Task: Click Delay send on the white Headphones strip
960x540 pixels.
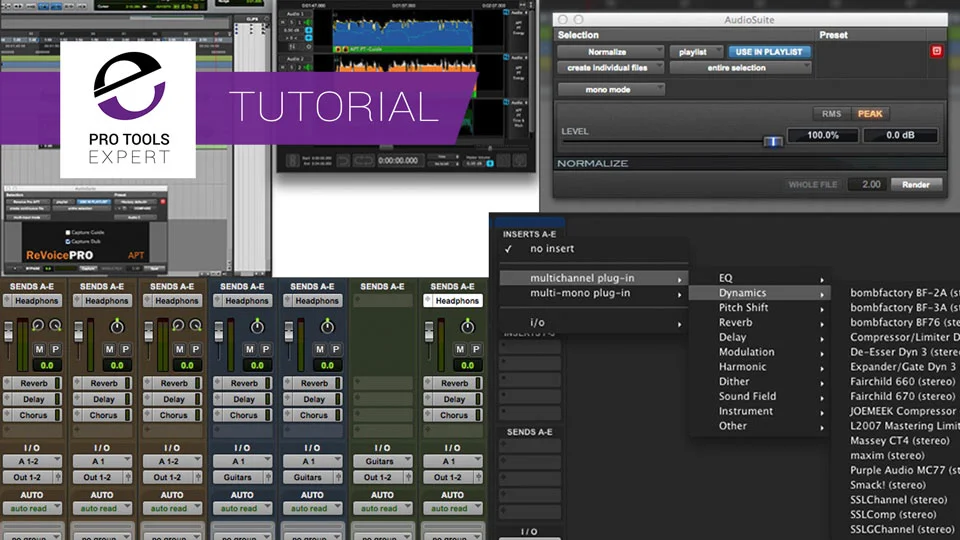Action: click(x=454, y=399)
